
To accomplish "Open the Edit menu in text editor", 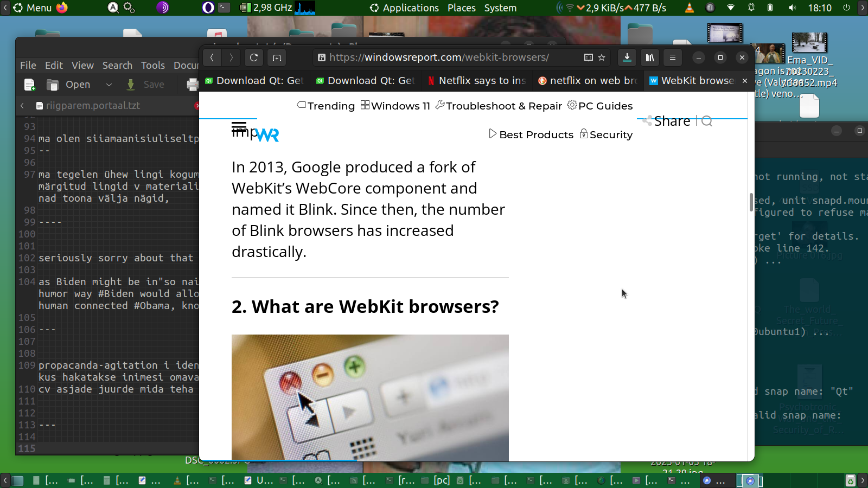I will point(54,65).
